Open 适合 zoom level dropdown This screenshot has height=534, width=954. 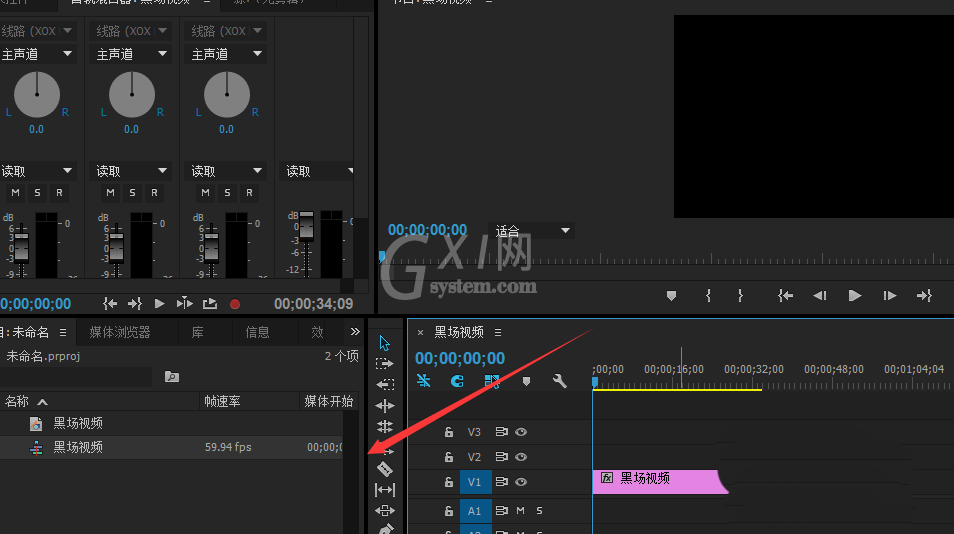(x=532, y=231)
